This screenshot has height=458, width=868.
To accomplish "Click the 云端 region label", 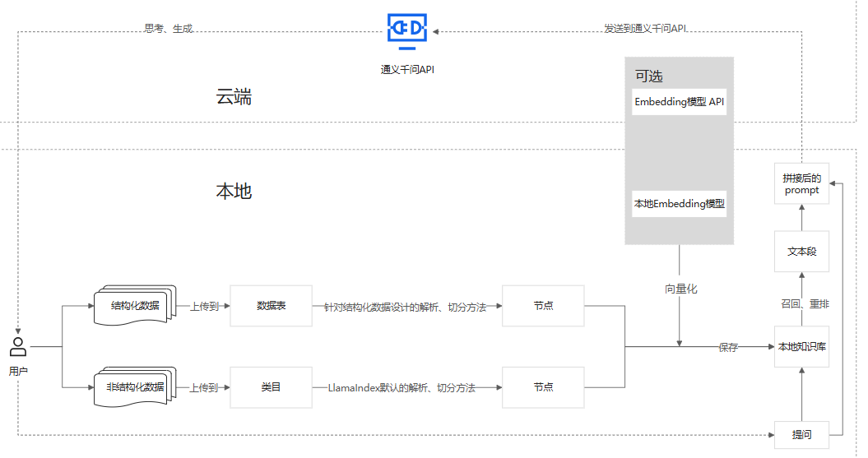I will pos(234,97).
